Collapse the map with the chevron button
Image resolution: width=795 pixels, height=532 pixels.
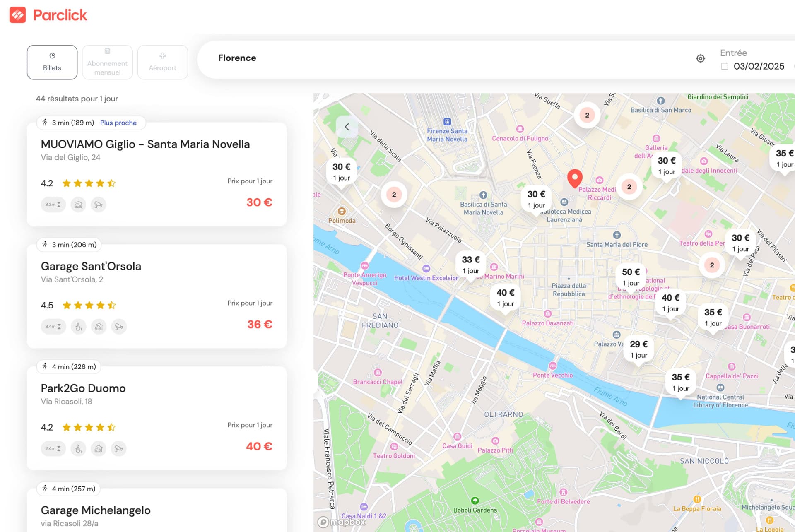[347, 127]
